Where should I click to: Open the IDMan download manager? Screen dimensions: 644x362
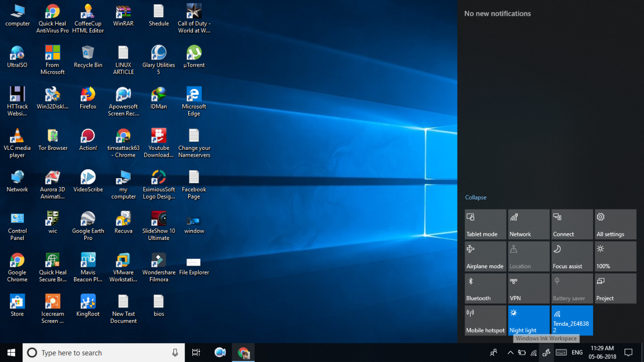(159, 94)
